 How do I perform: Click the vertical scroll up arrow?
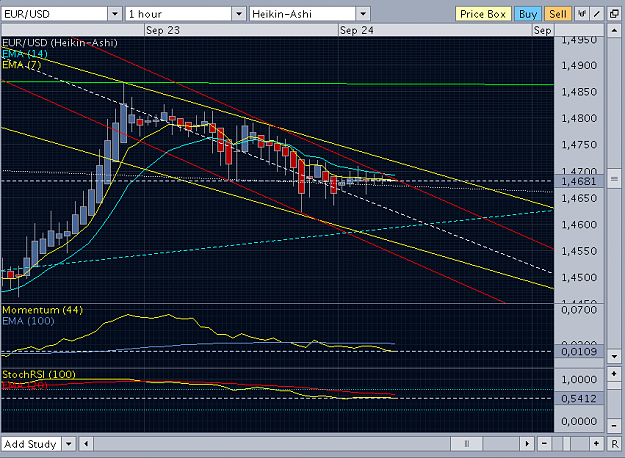pyautogui.click(x=614, y=30)
